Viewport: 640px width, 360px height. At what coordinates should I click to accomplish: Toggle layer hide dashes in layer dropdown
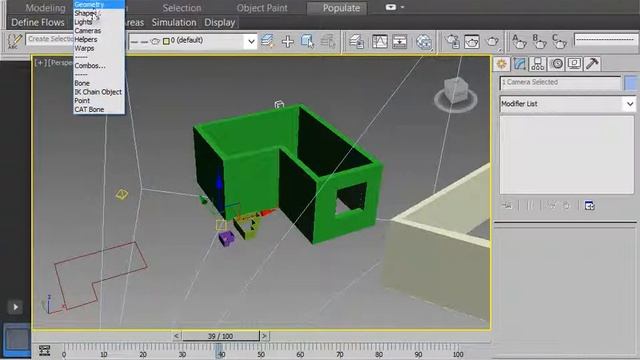tap(139, 42)
